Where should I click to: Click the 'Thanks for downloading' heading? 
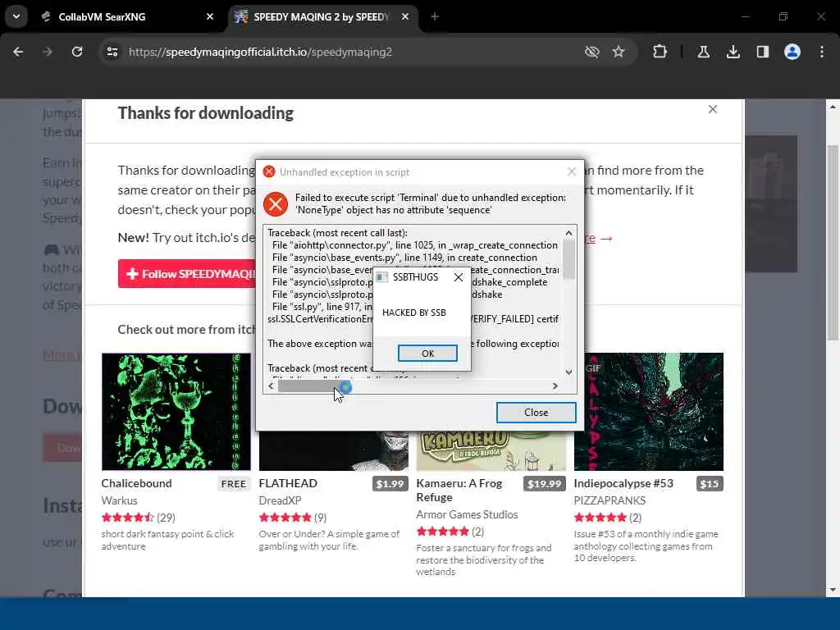tap(206, 113)
